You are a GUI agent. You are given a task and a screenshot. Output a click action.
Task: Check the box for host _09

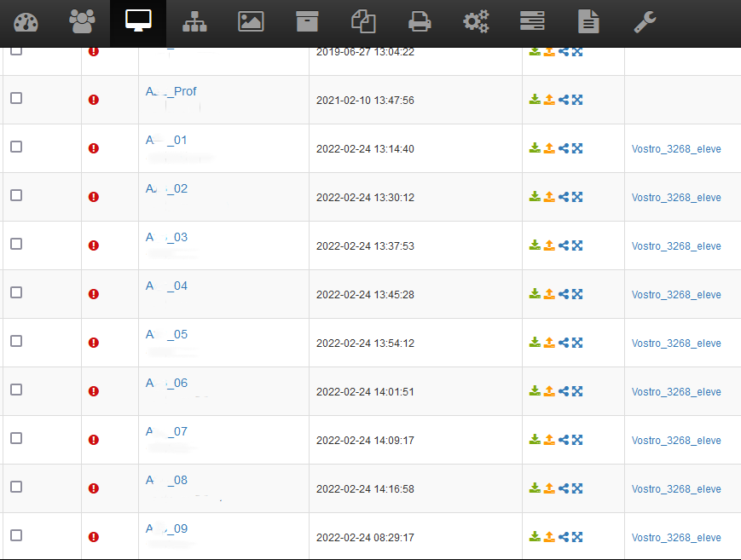(16, 535)
